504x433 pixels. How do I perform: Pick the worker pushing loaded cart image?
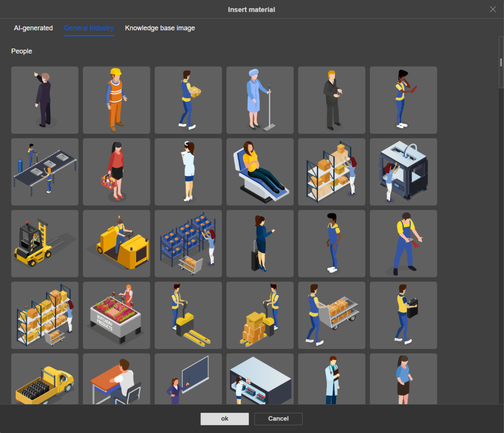point(331,315)
